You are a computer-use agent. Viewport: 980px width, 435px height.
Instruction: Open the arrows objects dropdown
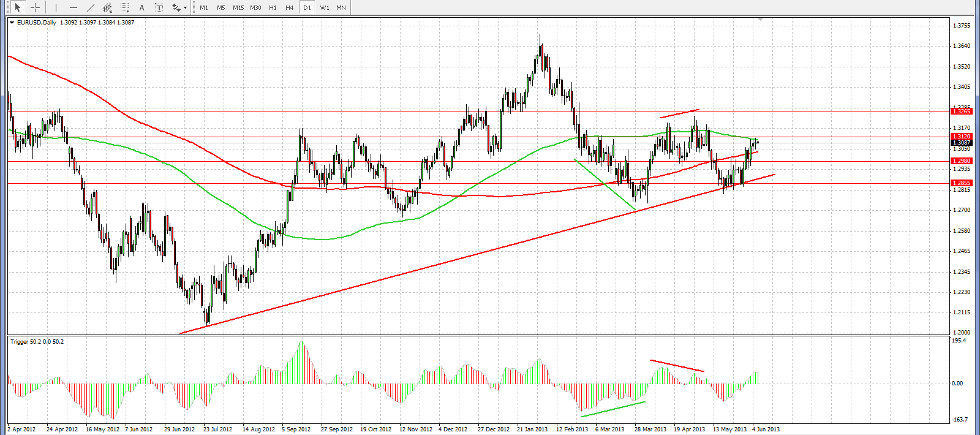point(179,7)
